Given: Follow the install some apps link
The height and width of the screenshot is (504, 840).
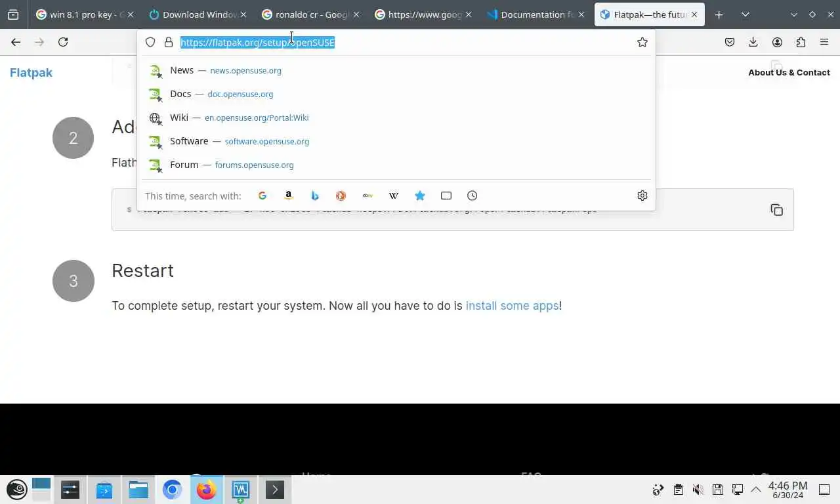Looking at the screenshot, I should [512, 306].
